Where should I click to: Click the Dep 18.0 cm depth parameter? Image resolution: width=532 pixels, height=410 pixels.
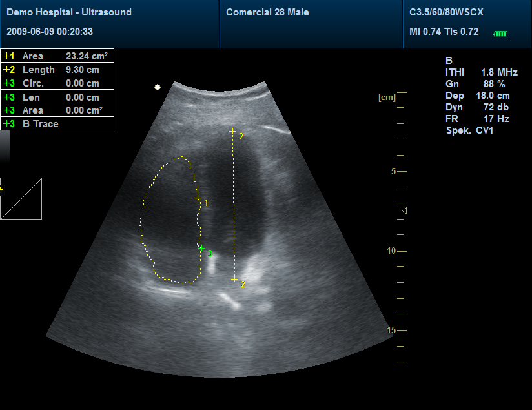point(478,96)
